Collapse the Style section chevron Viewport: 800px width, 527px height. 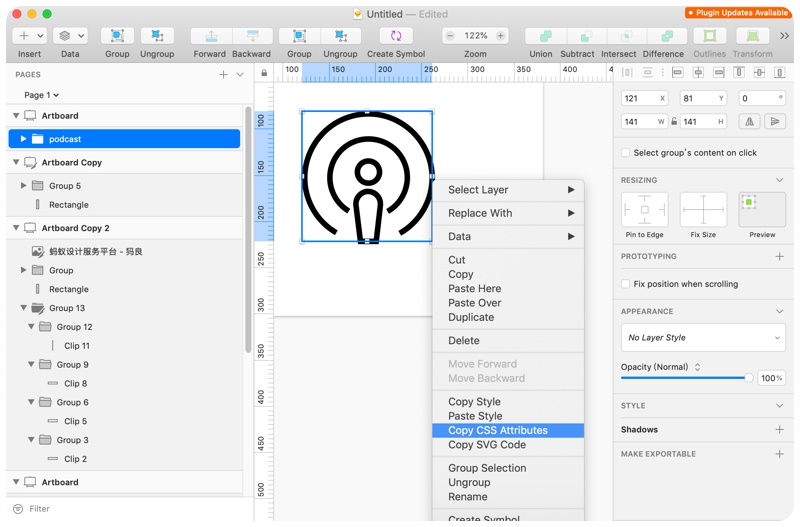tap(780, 406)
